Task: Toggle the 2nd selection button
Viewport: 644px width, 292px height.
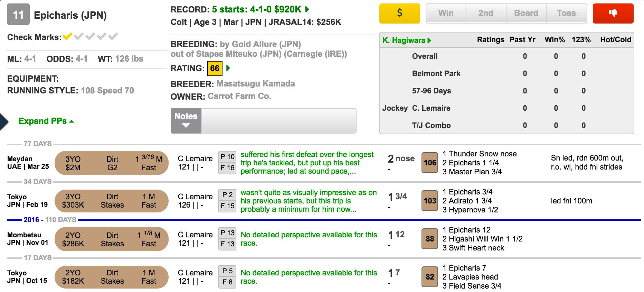Action: click(485, 13)
